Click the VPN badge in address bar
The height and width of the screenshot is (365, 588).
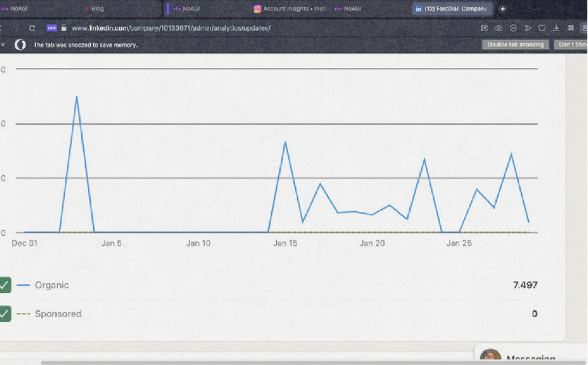click(51, 28)
